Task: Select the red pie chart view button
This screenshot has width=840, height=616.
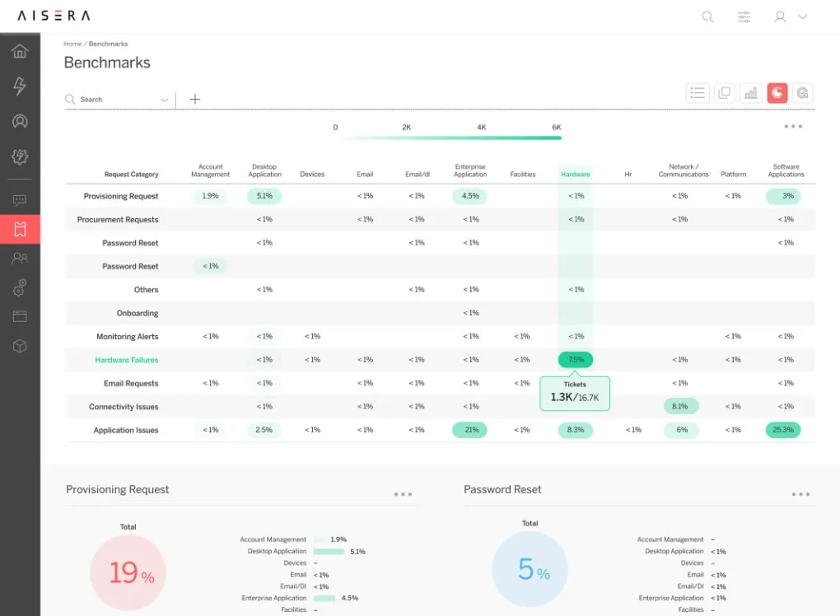Action: click(777, 93)
